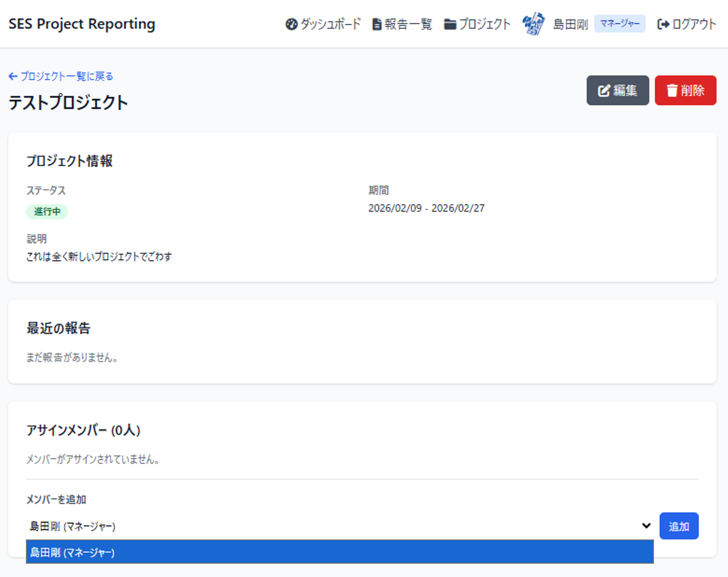Click the 編集 button
This screenshot has height=577, width=728.
point(617,90)
